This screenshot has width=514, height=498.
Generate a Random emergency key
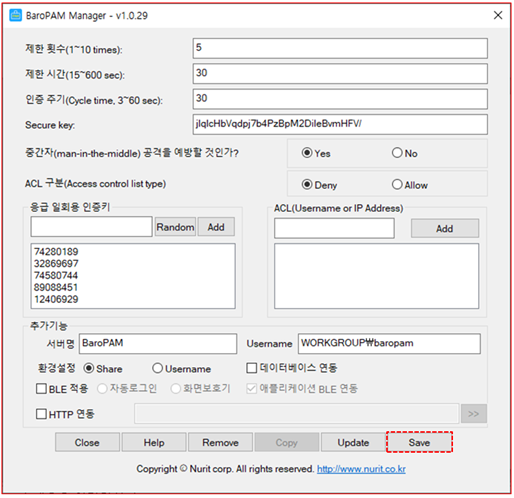click(175, 227)
